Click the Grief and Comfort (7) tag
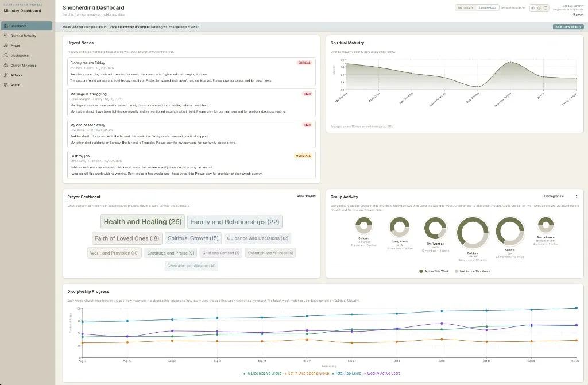588x385 pixels. click(221, 253)
